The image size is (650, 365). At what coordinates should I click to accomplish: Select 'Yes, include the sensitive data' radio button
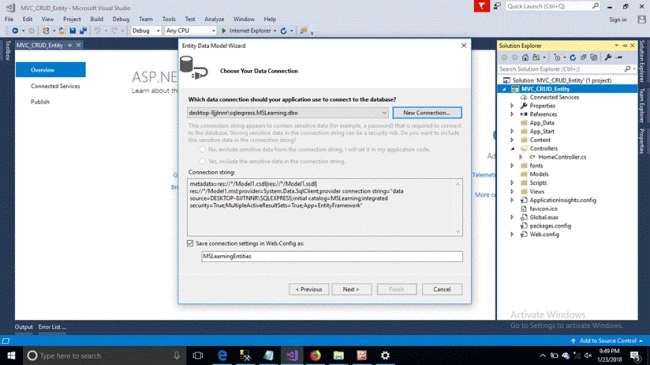point(202,161)
